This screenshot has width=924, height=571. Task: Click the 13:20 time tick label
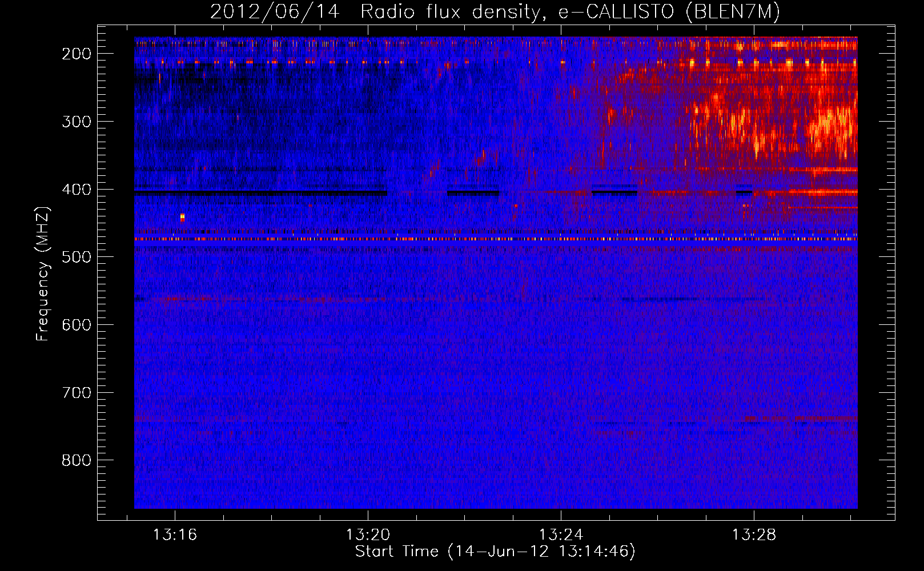368,535
